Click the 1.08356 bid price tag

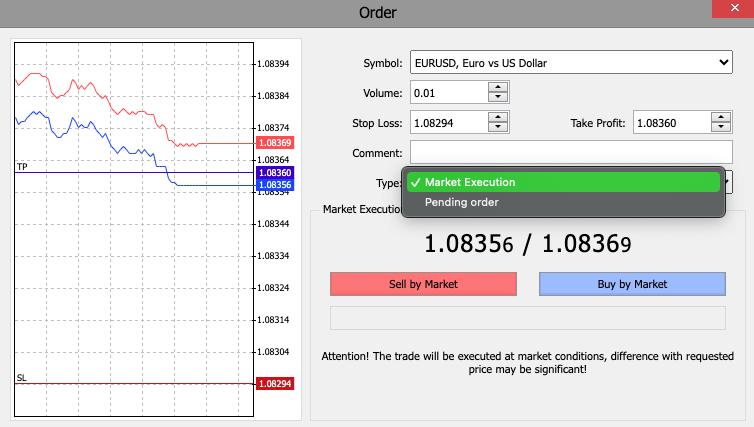[x=275, y=185]
